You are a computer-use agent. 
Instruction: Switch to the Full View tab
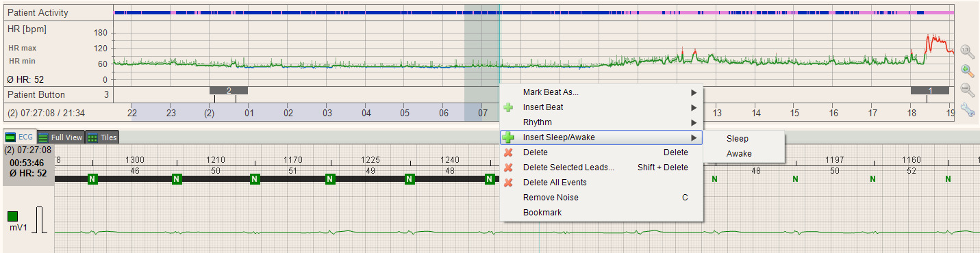pos(60,137)
